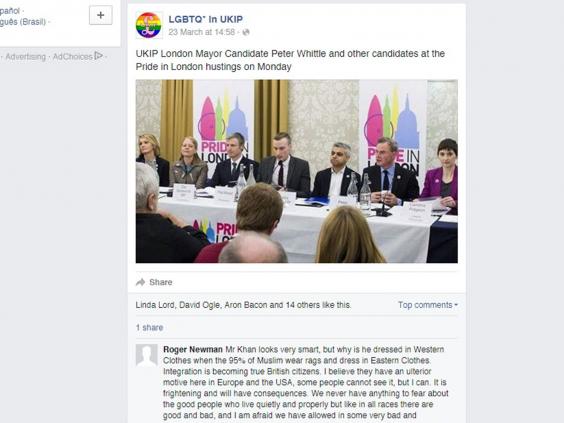564x423 pixels.
Task: Click commenter name Roger Newman
Action: tap(193, 350)
